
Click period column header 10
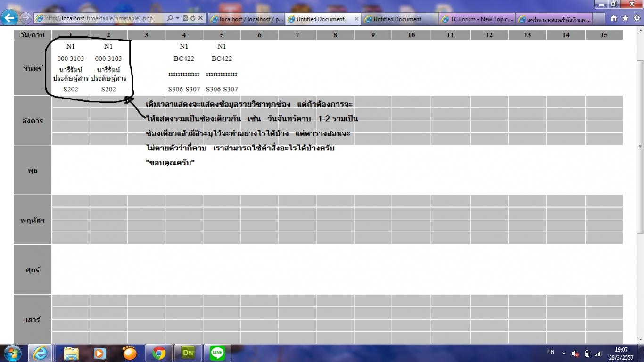pyautogui.click(x=411, y=35)
